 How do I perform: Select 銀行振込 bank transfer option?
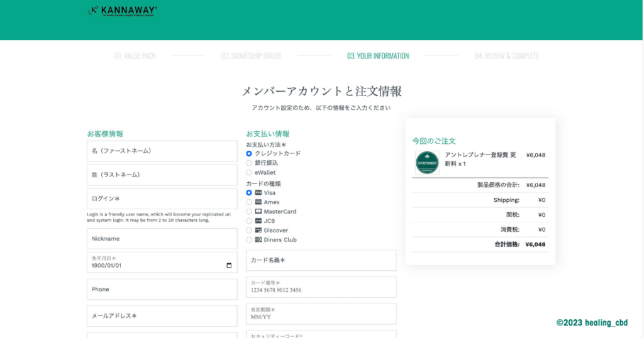(249, 163)
